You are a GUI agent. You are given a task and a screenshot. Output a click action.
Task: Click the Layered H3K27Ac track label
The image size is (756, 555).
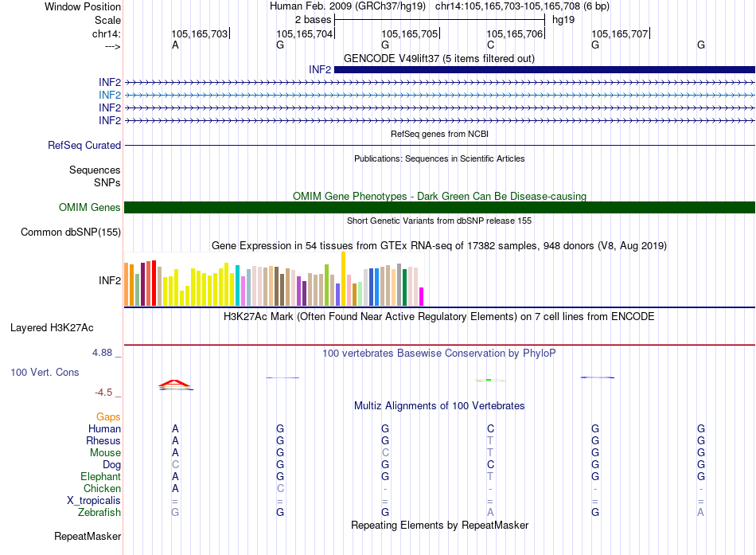point(52,328)
